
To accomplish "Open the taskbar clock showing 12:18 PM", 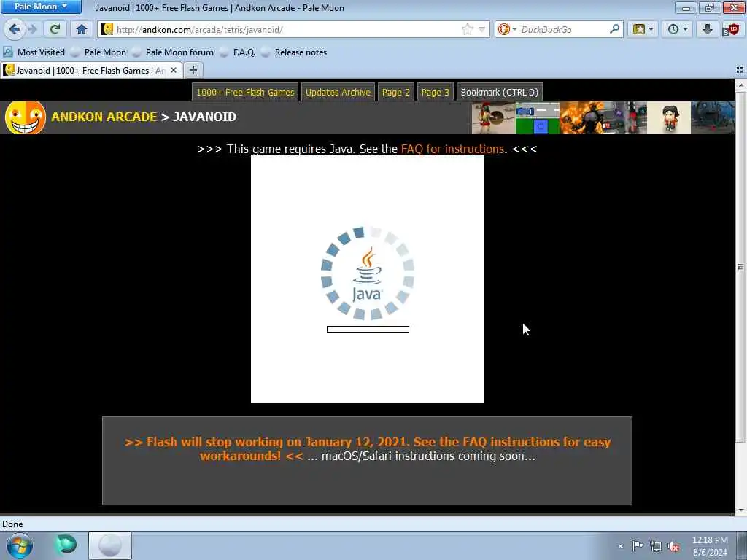I will (710, 546).
